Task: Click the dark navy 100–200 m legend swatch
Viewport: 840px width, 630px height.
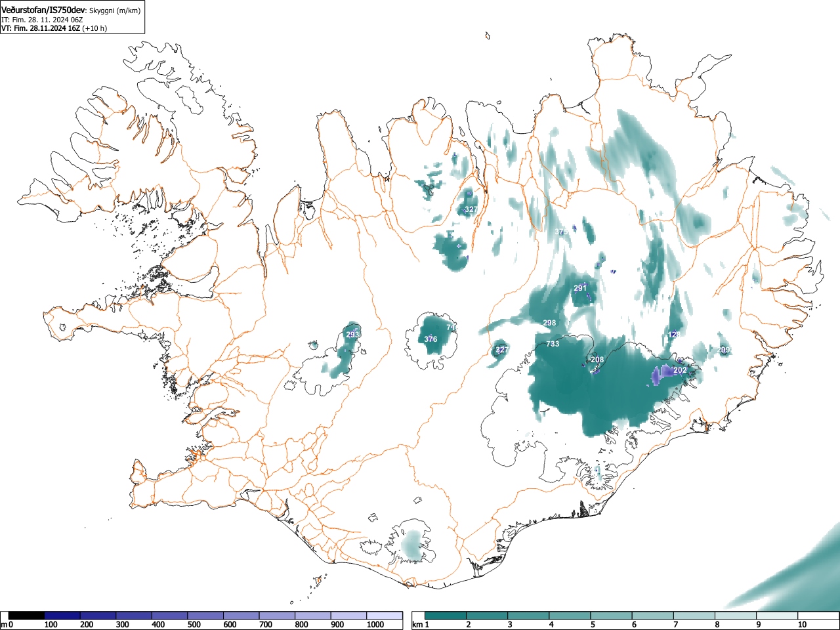Action: click(x=62, y=616)
